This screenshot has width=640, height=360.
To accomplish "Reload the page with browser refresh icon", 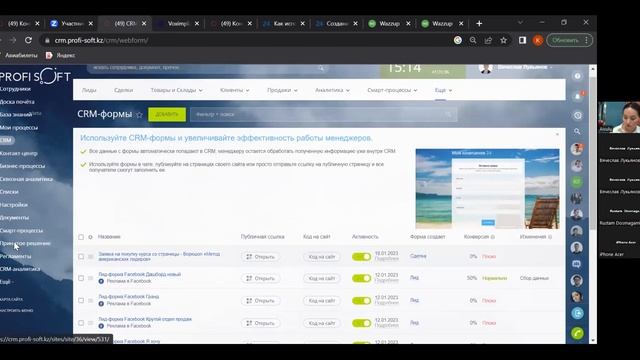I will [28, 40].
